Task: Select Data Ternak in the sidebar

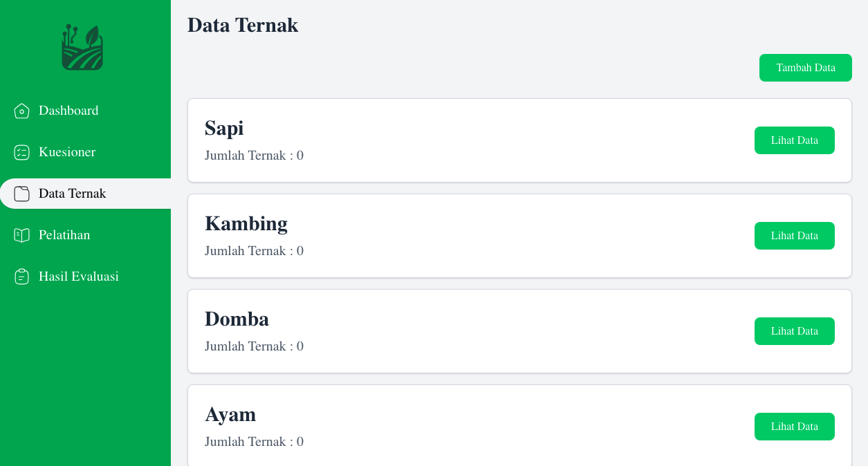Action: click(x=72, y=194)
